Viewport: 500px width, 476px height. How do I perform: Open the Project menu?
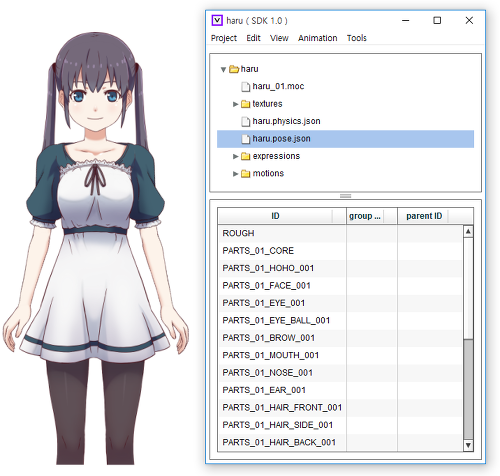point(224,38)
